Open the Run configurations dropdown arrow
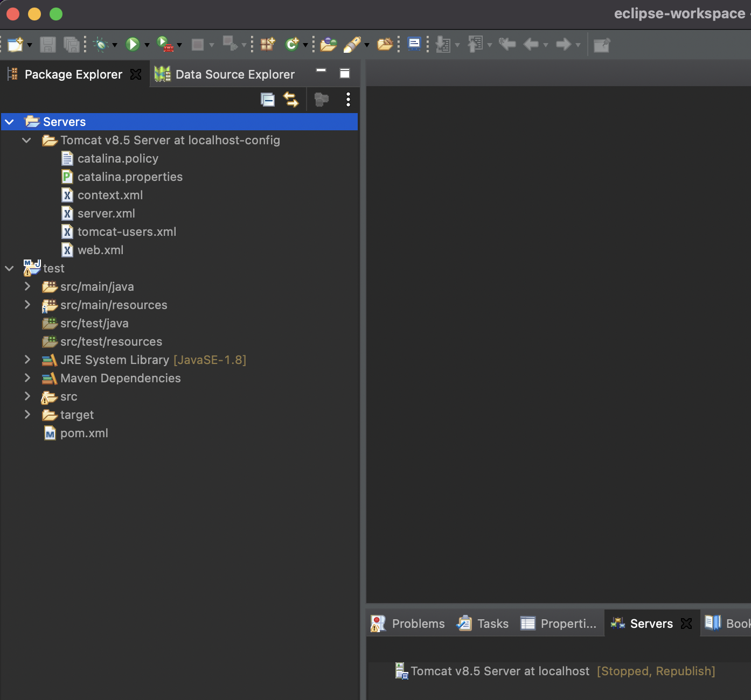The image size is (751, 700). pyautogui.click(x=147, y=45)
